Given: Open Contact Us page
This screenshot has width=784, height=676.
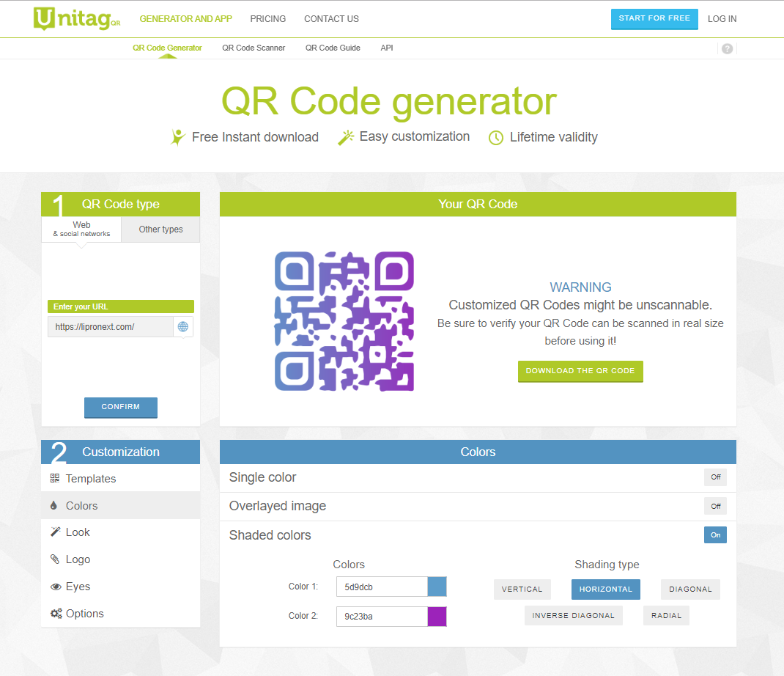Looking at the screenshot, I should [x=331, y=19].
